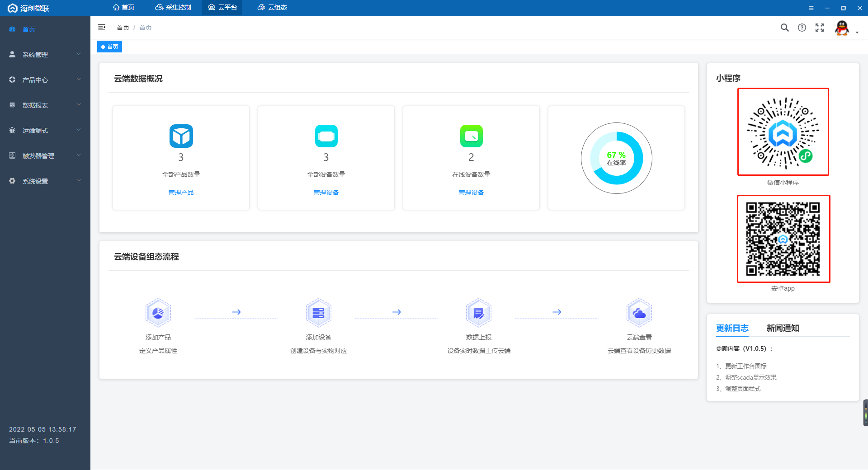Click the 产品中心 sidebar icon

click(12, 80)
